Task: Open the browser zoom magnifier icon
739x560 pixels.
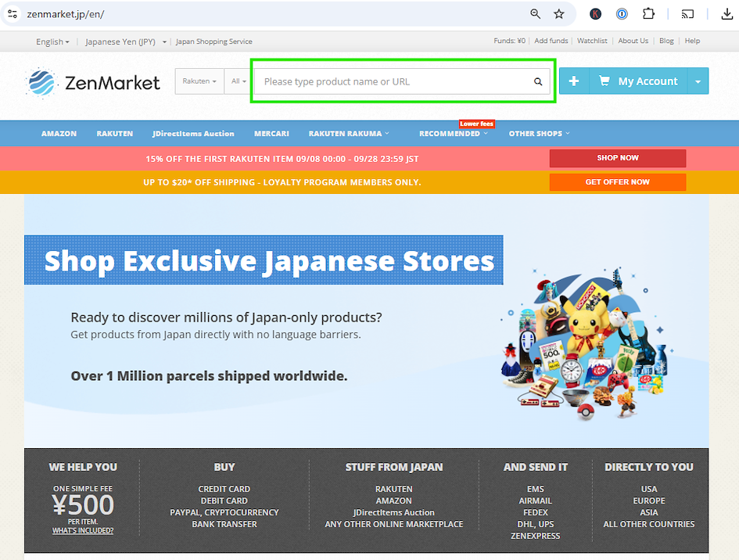Action: pyautogui.click(x=535, y=14)
